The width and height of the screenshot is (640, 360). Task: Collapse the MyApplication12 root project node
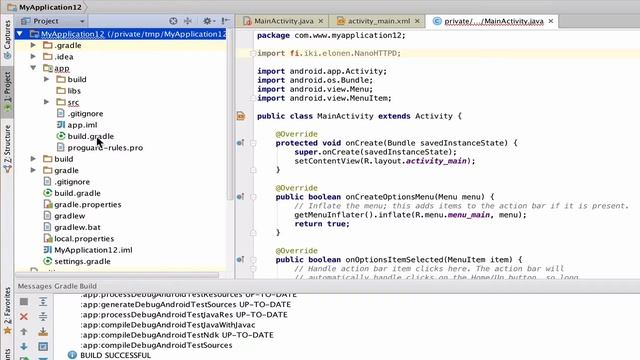click(x=20, y=34)
